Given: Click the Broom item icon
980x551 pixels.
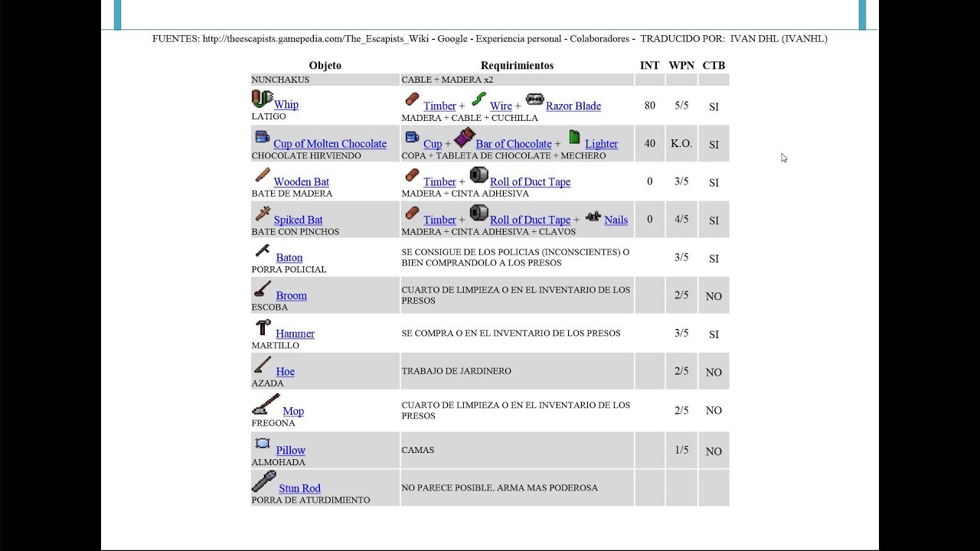Looking at the screenshot, I should [263, 289].
